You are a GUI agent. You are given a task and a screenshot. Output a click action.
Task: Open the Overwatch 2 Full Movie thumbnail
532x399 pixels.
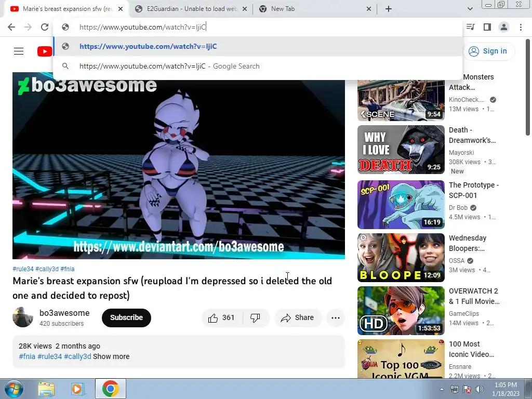click(401, 311)
